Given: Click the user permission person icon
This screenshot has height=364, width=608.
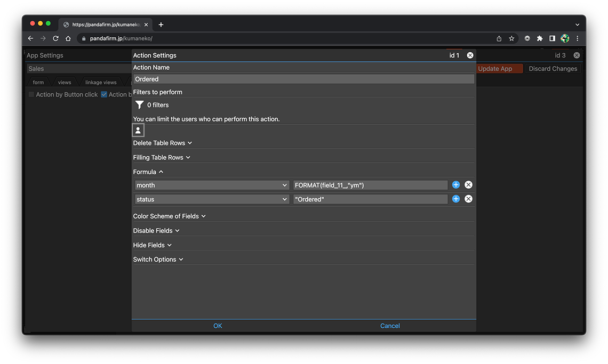Looking at the screenshot, I should [138, 130].
